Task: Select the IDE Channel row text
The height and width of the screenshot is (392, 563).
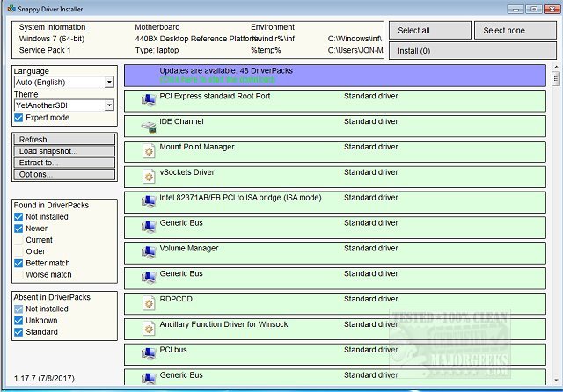Action: point(181,121)
